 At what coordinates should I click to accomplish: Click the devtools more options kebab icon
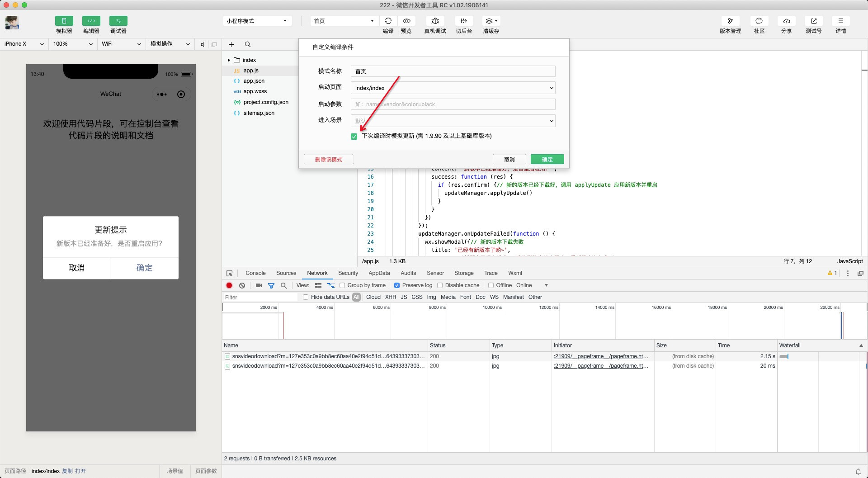(848, 273)
